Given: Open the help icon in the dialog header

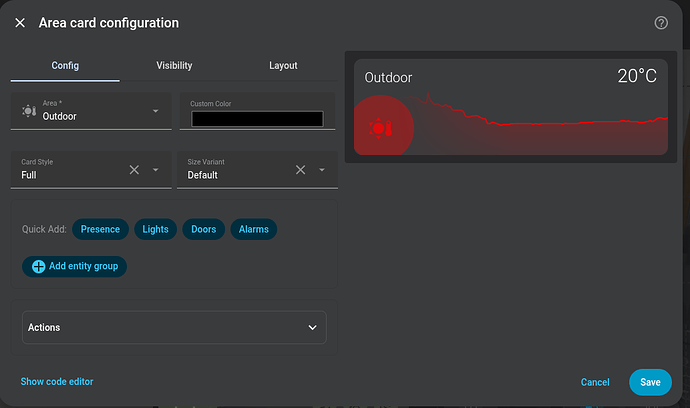Looking at the screenshot, I should point(661,23).
